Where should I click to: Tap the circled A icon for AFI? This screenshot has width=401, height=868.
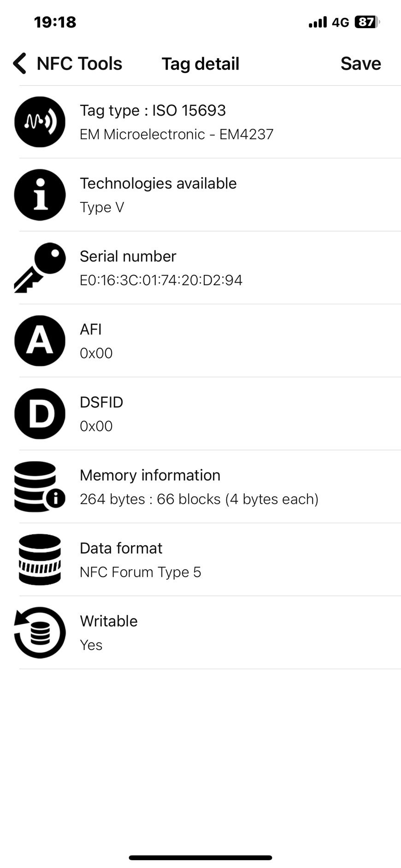pos(40,341)
